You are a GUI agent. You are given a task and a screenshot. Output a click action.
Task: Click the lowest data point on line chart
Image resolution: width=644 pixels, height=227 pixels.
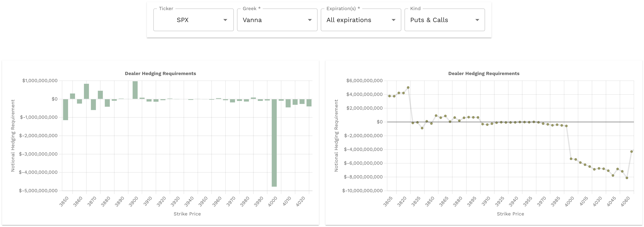coord(627,178)
